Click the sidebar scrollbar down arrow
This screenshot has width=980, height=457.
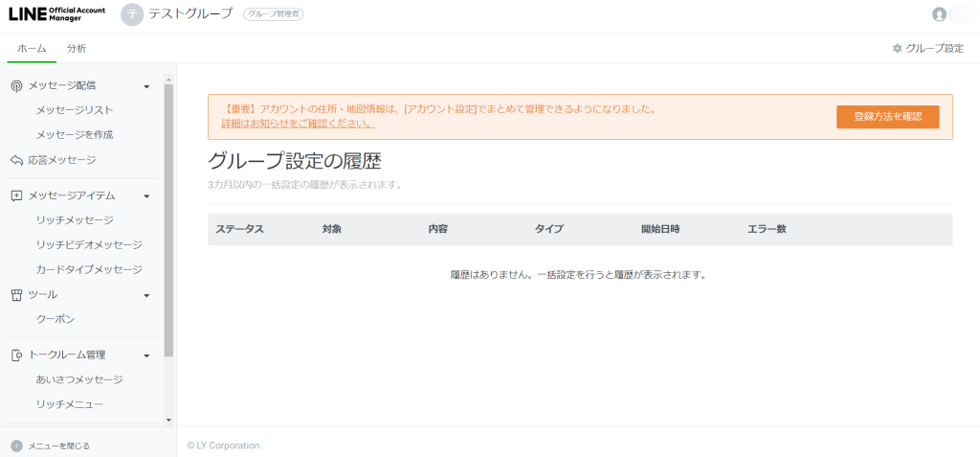click(168, 419)
